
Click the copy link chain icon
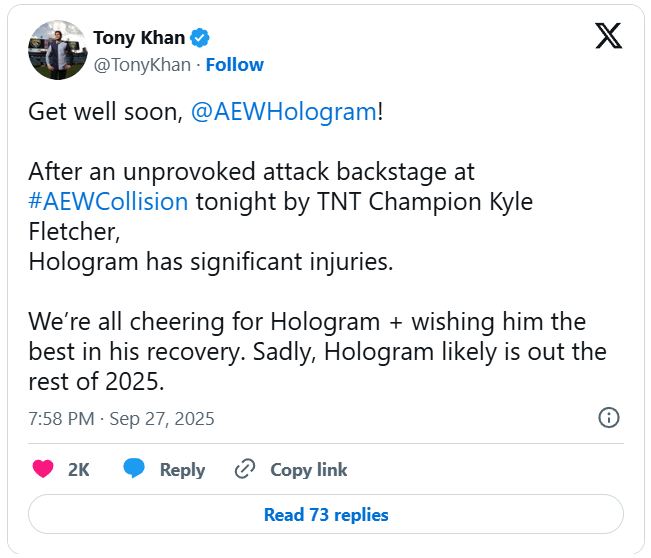(245, 469)
